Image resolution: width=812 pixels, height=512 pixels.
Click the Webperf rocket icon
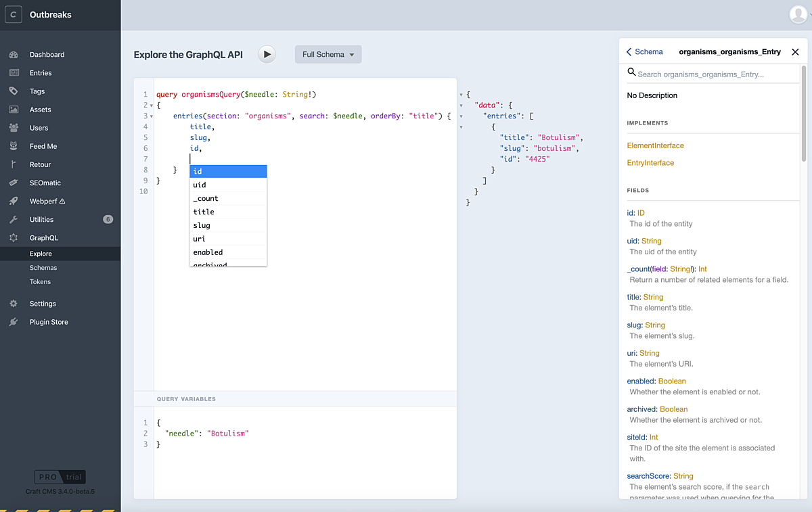[x=14, y=201]
